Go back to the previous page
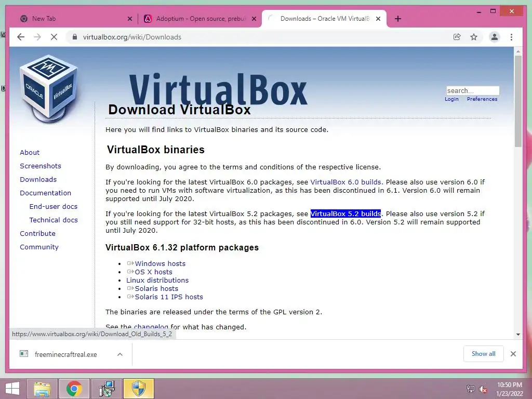532x399 pixels. coord(21,37)
